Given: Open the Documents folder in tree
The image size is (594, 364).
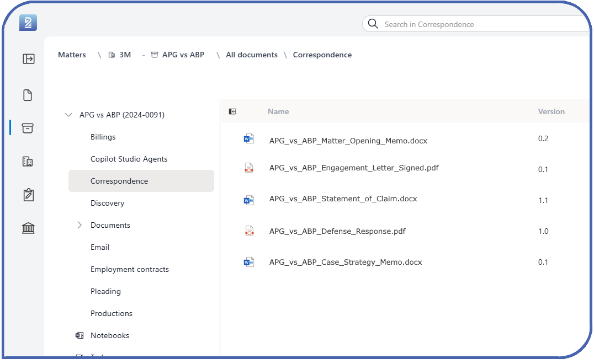Looking at the screenshot, I should [x=110, y=225].
